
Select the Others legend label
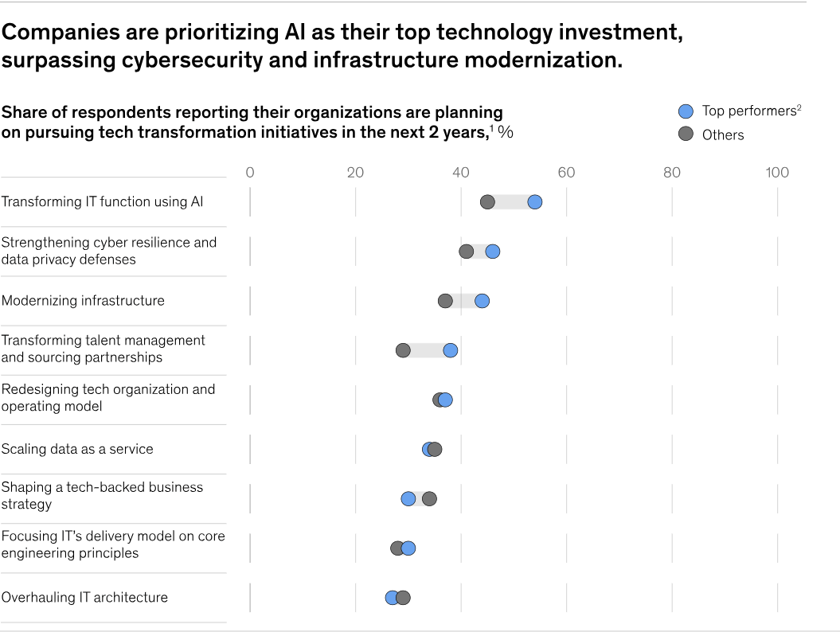723,135
